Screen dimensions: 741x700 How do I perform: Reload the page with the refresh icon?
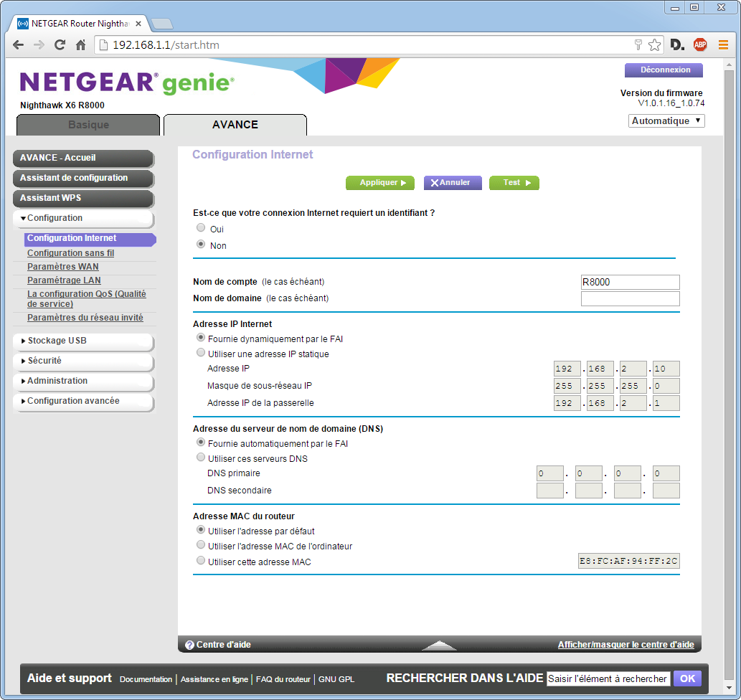60,45
